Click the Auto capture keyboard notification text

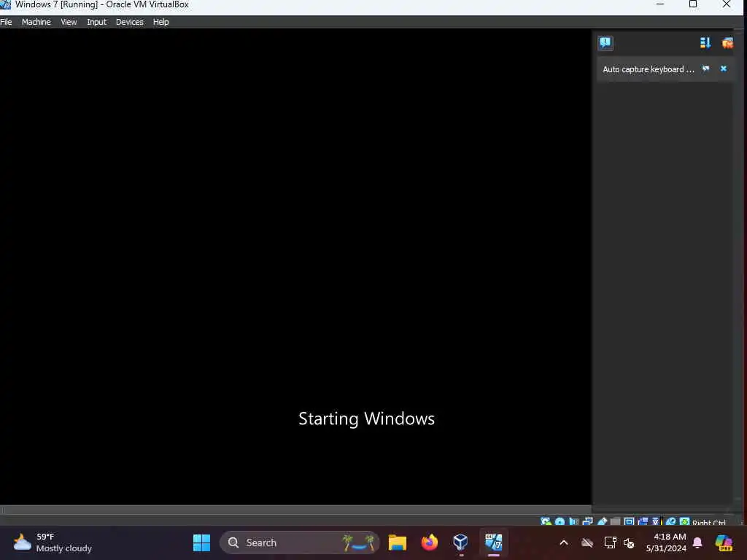point(649,69)
